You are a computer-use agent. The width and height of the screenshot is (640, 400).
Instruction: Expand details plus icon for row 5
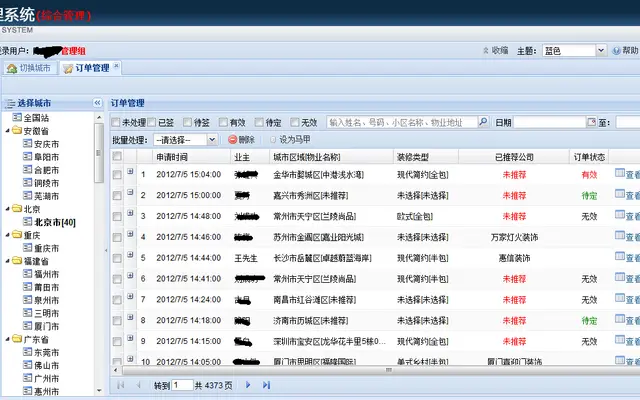click(130, 255)
